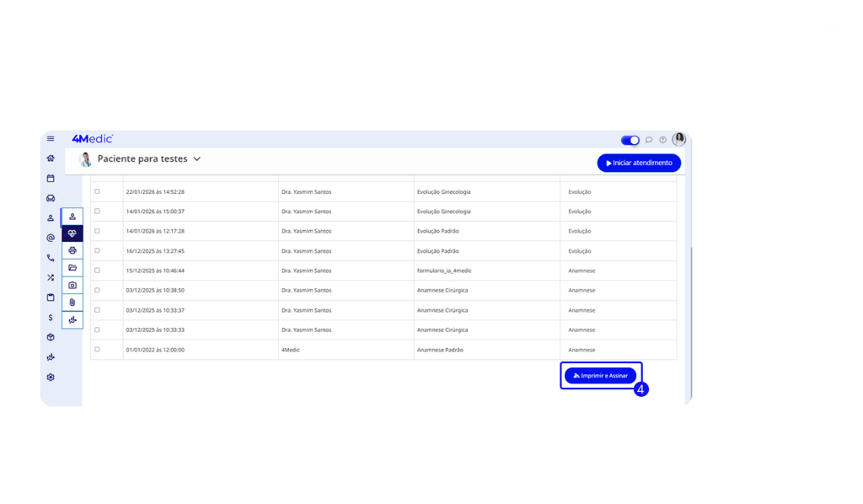Open user profile avatar menu
The width and height of the screenshot is (863, 504).
click(x=678, y=140)
